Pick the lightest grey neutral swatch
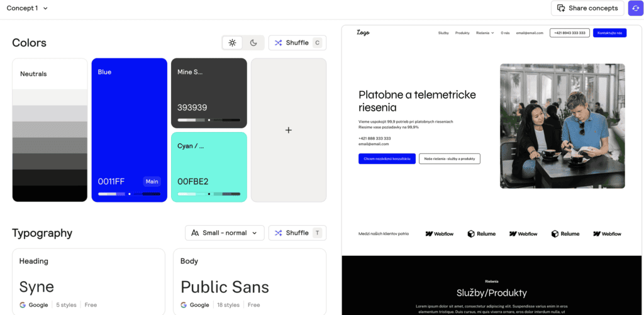Image resolution: width=644 pixels, height=315 pixels. click(50, 97)
